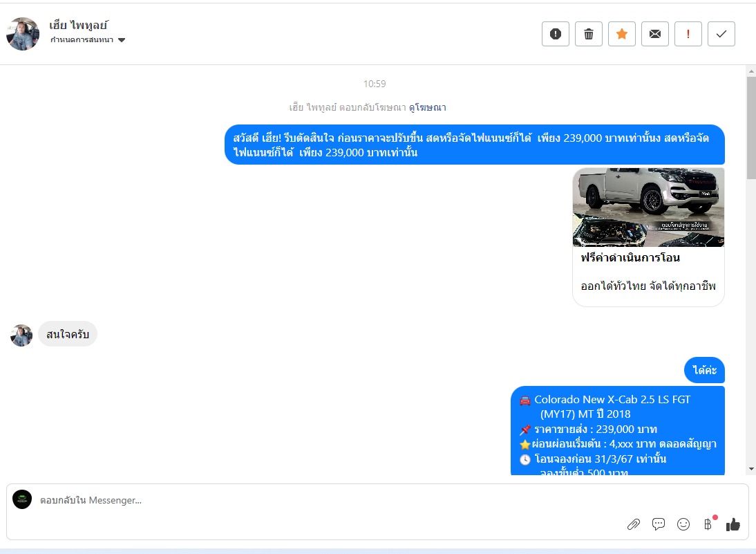The height and width of the screenshot is (554, 756).
Task: Mark conversation done with the checkmark
Action: [721, 34]
